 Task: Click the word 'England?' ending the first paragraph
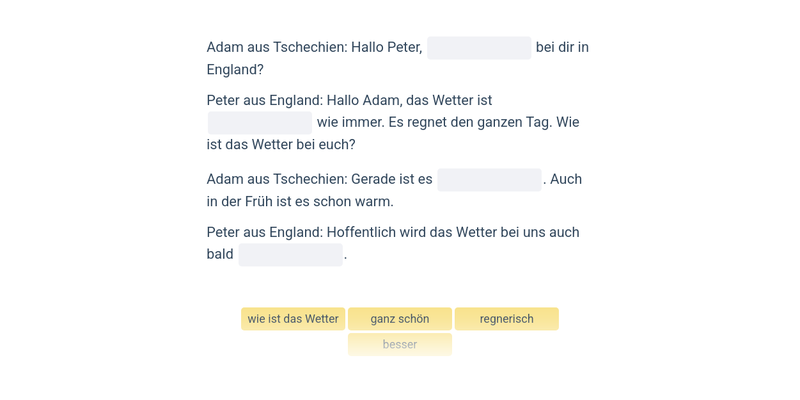click(235, 70)
